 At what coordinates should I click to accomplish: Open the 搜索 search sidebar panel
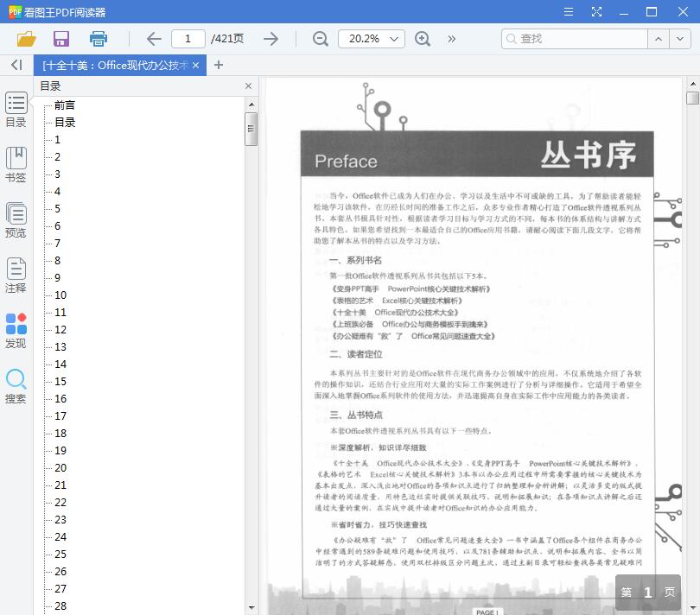16,386
